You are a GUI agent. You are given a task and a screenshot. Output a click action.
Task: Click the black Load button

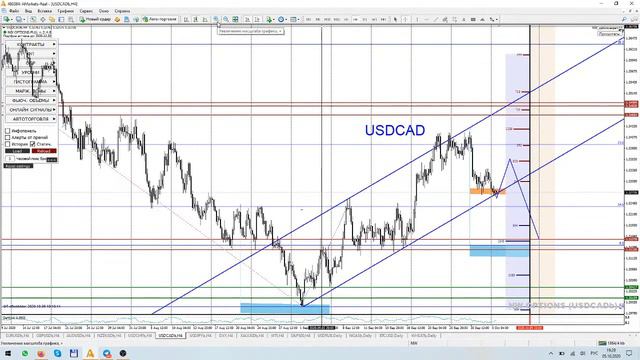click(x=17, y=151)
